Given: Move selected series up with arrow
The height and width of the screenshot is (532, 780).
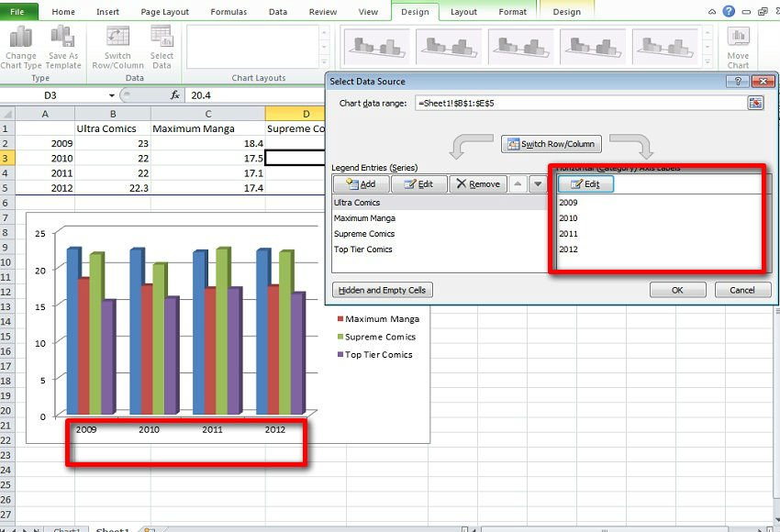Looking at the screenshot, I should (x=517, y=184).
